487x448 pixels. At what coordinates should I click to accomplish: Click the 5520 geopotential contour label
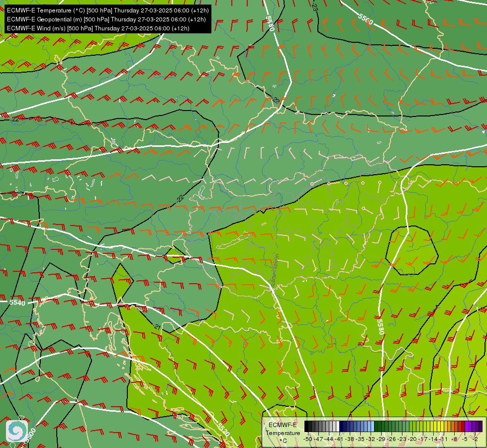point(223,430)
